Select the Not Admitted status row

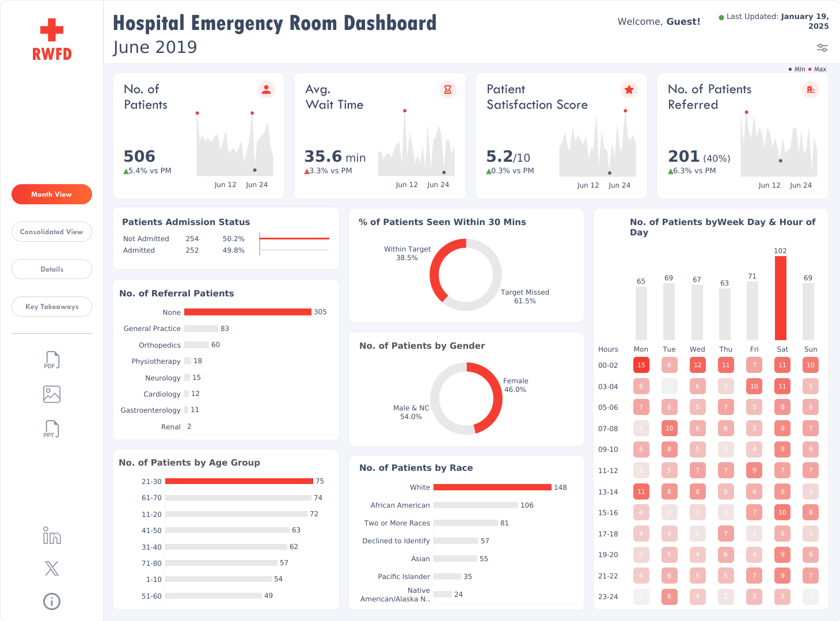tap(226, 239)
